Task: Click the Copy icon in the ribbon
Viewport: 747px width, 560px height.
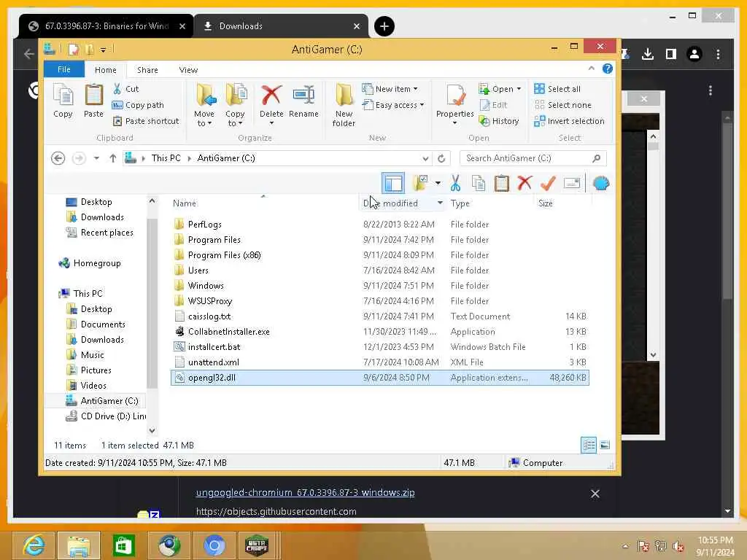Action: (x=63, y=101)
